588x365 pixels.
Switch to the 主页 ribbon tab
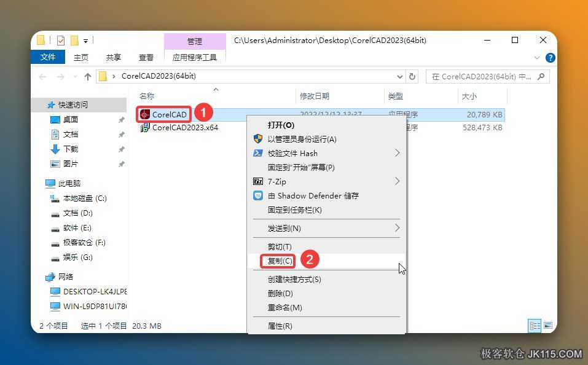pos(81,57)
